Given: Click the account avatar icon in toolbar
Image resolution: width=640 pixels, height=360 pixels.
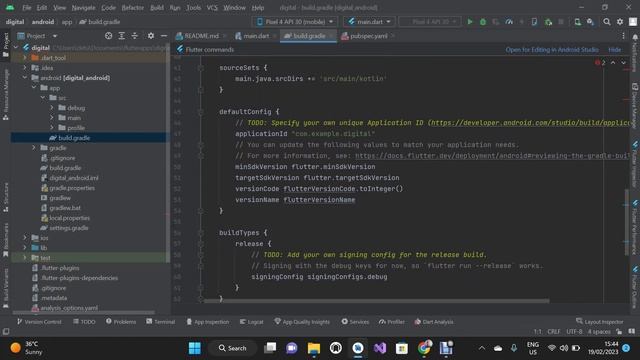Looking at the screenshot, I should 633,22.
